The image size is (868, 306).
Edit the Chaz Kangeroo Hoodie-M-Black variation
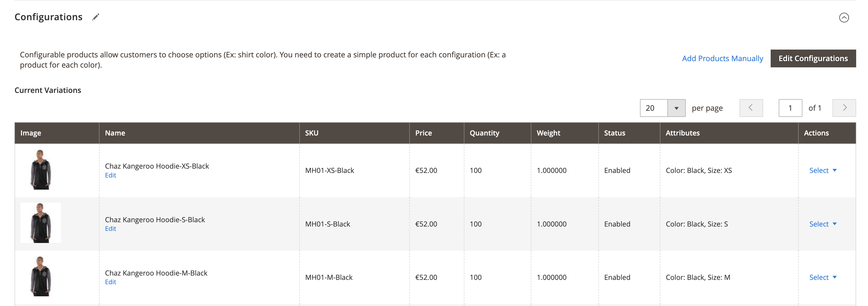coord(111,282)
